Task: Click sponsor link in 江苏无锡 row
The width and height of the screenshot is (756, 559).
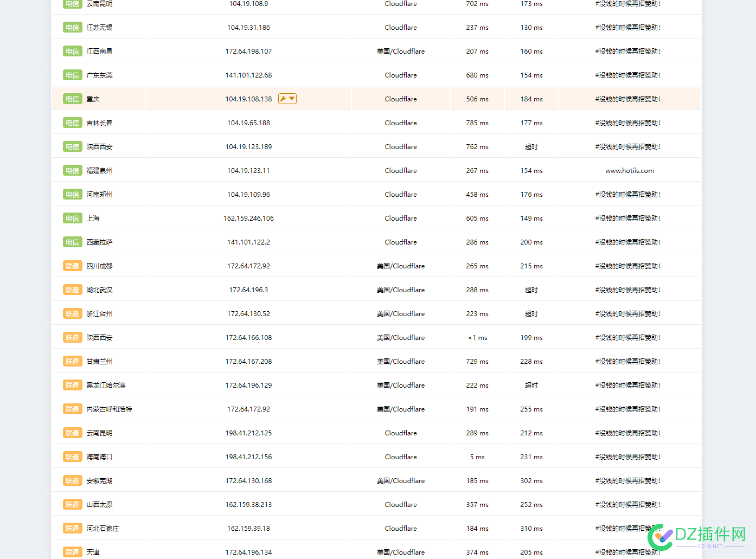Action: point(628,28)
